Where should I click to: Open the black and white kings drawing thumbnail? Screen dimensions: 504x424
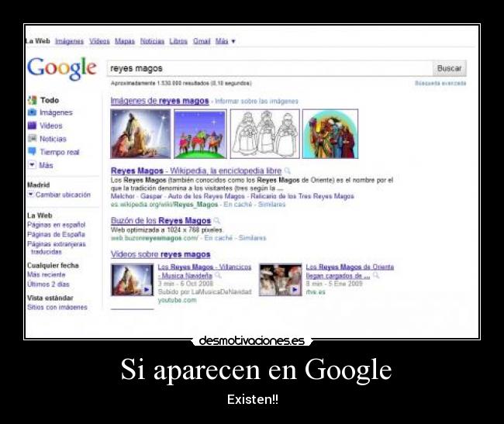click(x=265, y=133)
